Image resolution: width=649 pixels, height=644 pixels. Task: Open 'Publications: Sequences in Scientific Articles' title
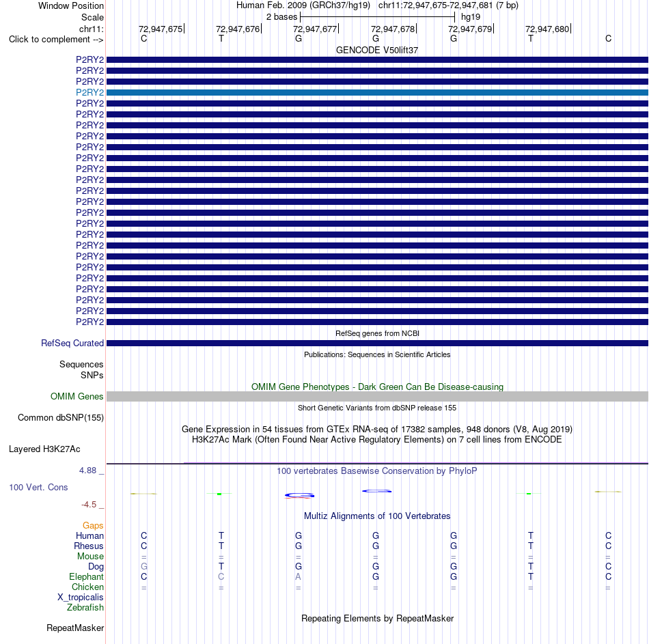(377, 354)
